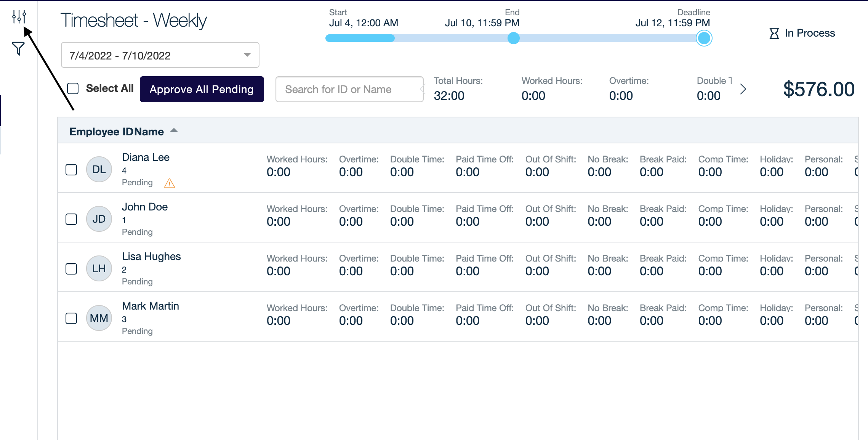Click the Approve All Pending button
Image resolution: width=868 pixels, height=440 pixels.
pos(202,89)
